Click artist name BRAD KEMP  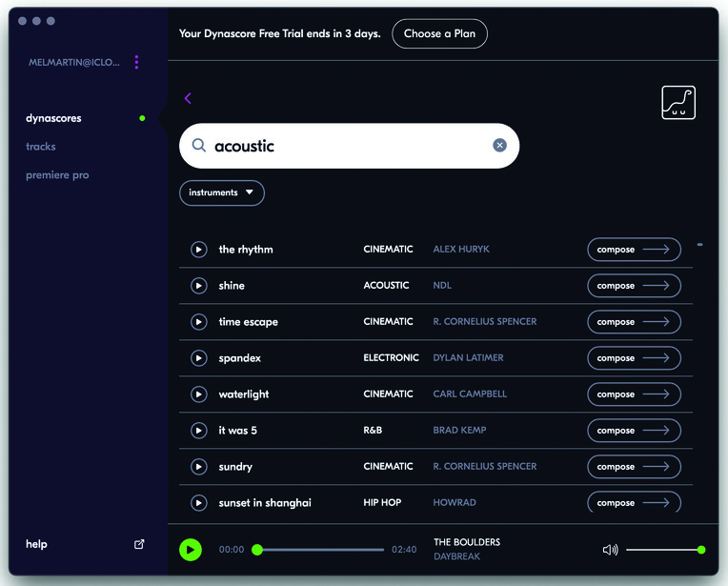pos(459,431)
